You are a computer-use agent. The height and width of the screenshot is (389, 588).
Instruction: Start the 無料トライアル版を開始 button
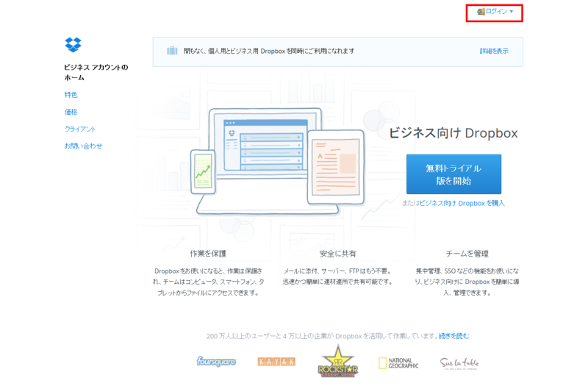tap(453, 174)
